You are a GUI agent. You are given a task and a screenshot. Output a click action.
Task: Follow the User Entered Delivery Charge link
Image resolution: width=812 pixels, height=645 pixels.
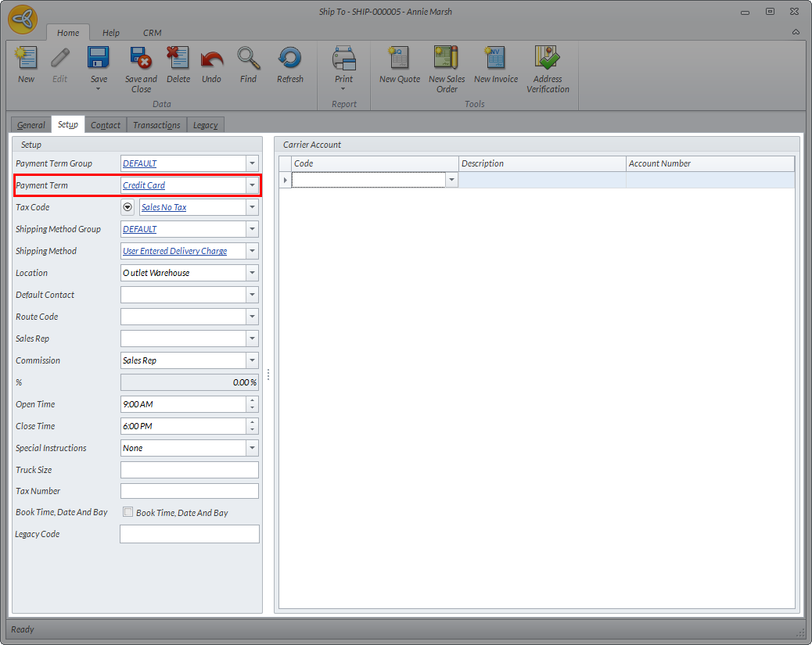pos(174,252)
